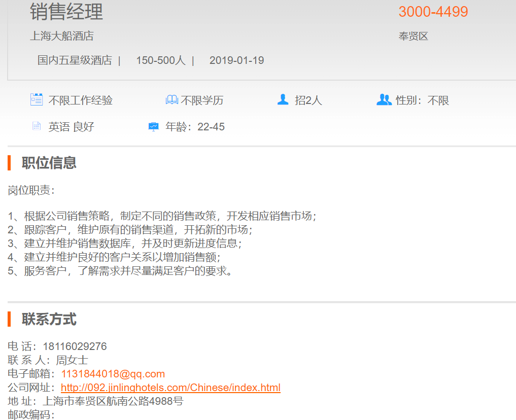The image size is (516, 420).
Task: Click the presentation board icon near 年龄
Action: [x=153, y=127]
